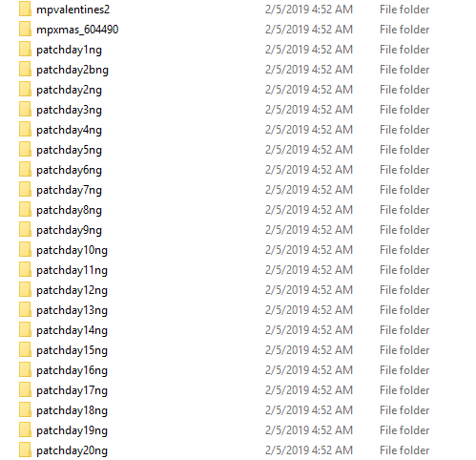Viewport: 476px width, 460px height.
Task: Select the patchday8ng folder name
Action: point(69,210)
